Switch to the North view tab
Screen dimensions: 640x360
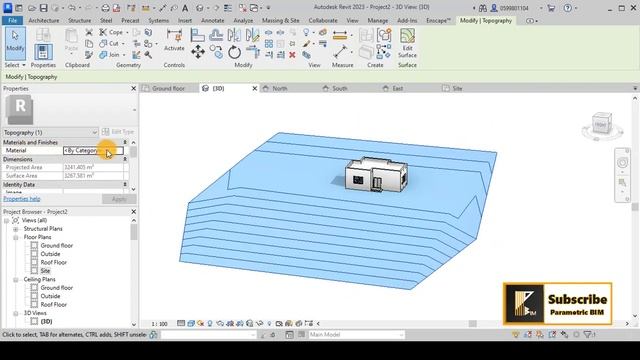pyautogui.click(x=280, y=88)
